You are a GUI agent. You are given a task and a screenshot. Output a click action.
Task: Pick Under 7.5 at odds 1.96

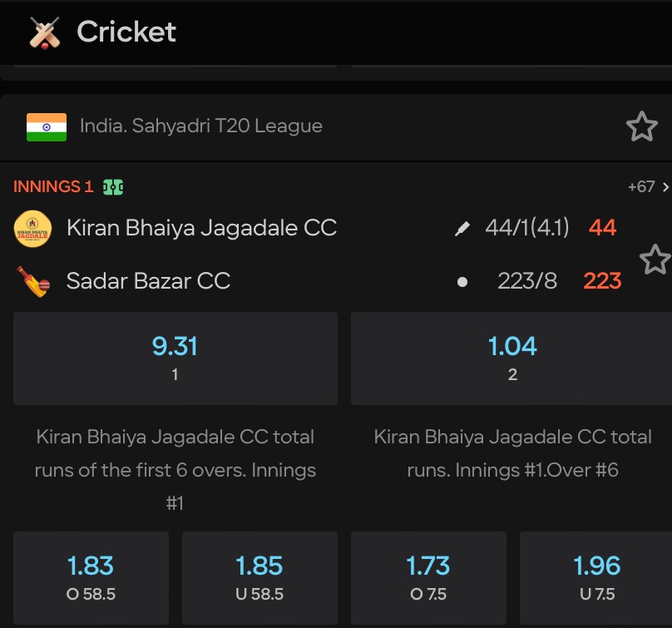click(595, 578)
